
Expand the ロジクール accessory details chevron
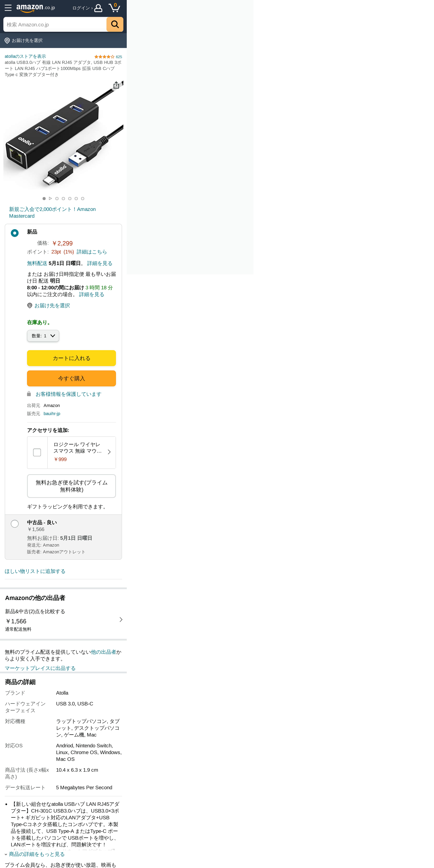pyautogui.click(x=109, y=452)
